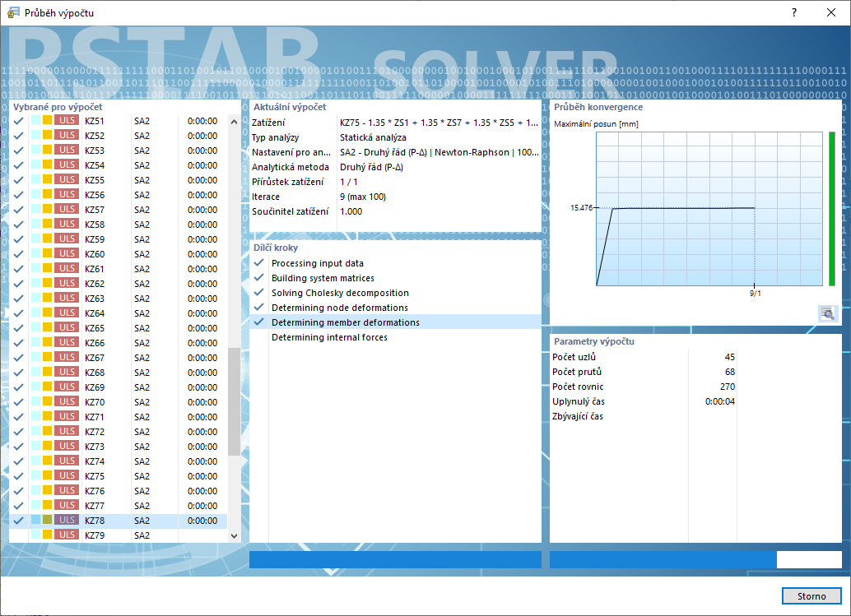
Task: Select the KZ59 row
Action: [x=119, y=239]
